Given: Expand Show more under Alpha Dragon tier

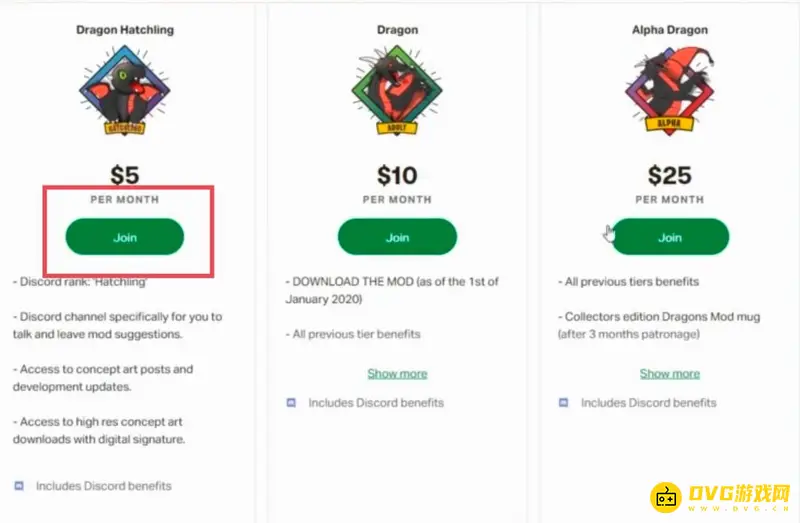Looking at the screenshot, I should (669, 373).
